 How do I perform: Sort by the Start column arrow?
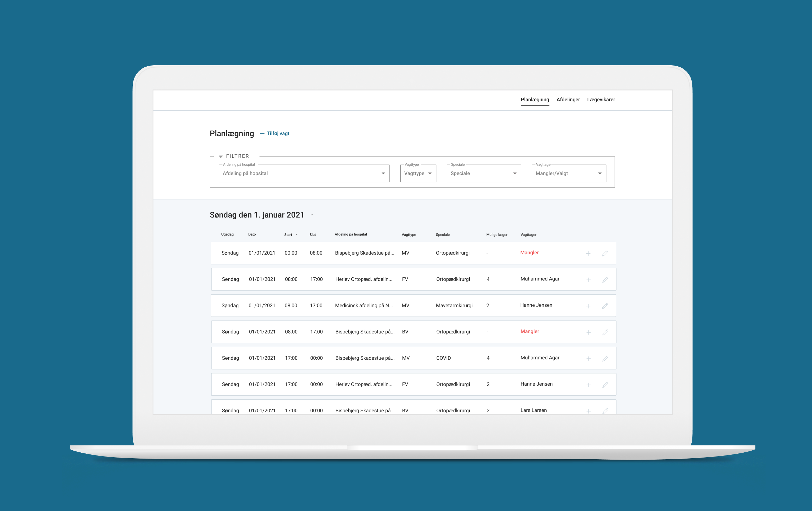[296, 235]
